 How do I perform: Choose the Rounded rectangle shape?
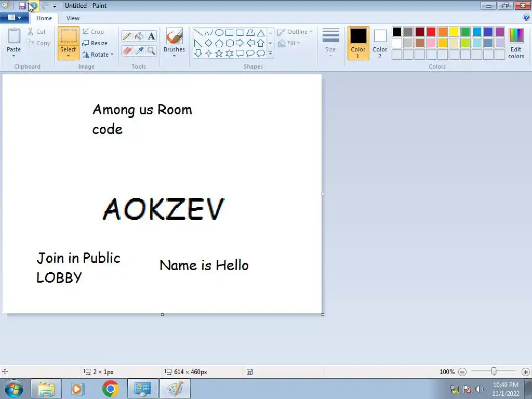240,33
